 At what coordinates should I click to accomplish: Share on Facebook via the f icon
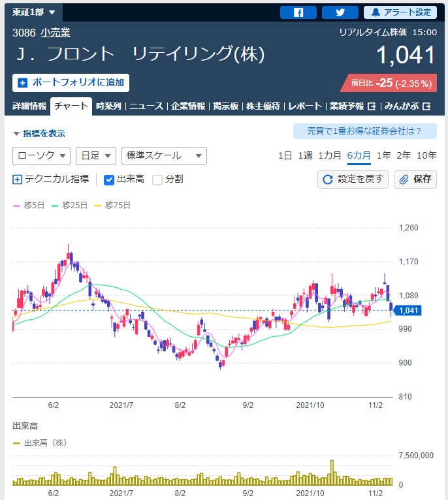pyautogui.click(x=298, y=12)
